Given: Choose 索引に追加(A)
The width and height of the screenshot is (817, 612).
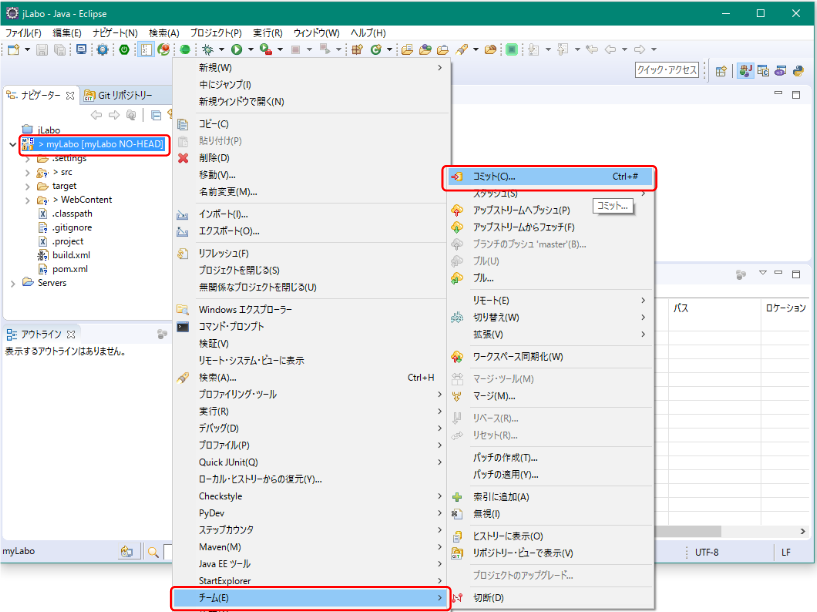Looking at the screenshot, I should point(501,497).
